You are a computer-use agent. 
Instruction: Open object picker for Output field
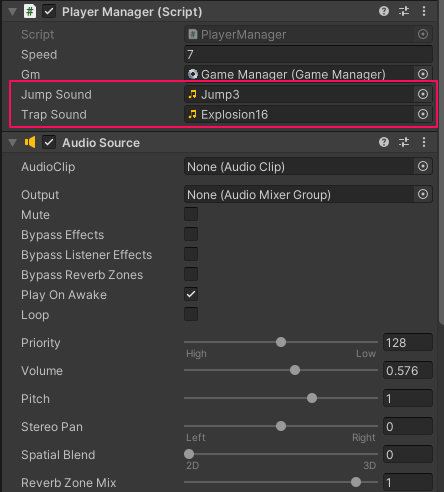point(423,194)
